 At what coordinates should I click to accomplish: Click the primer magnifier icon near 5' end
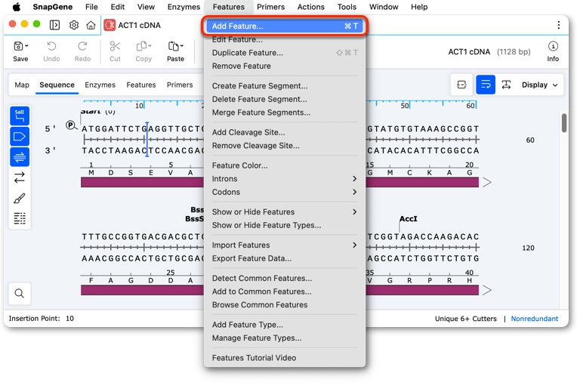coord(72,125)
